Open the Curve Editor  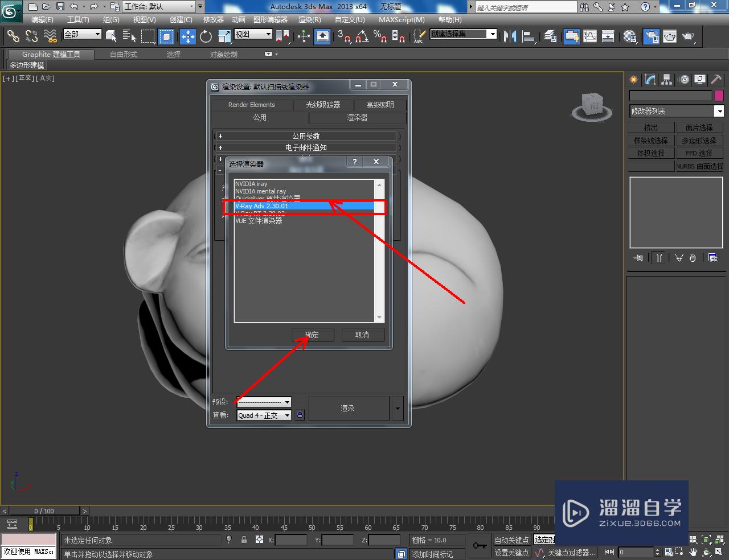pos(590,36)
